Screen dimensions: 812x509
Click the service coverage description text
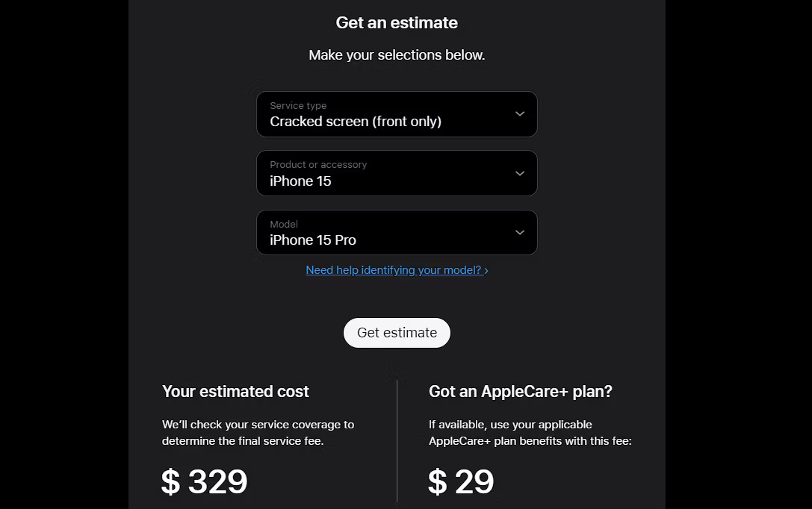pos(258,432)
